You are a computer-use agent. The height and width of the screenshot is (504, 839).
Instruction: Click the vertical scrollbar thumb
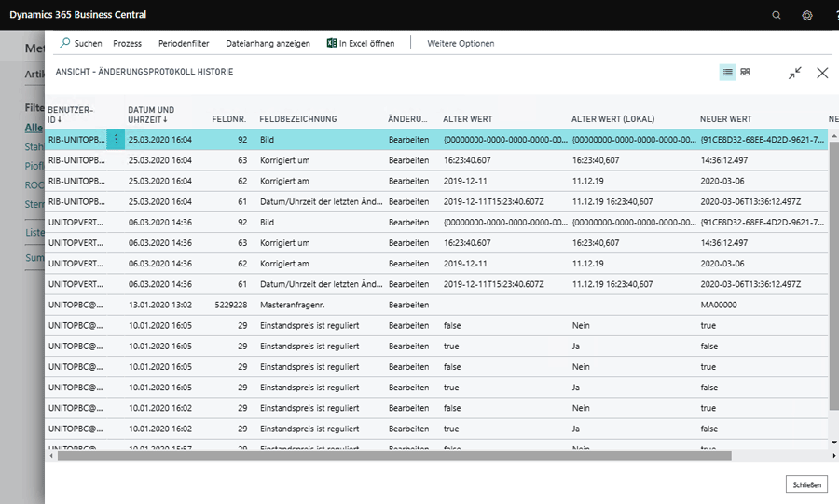tap(833, 277)
